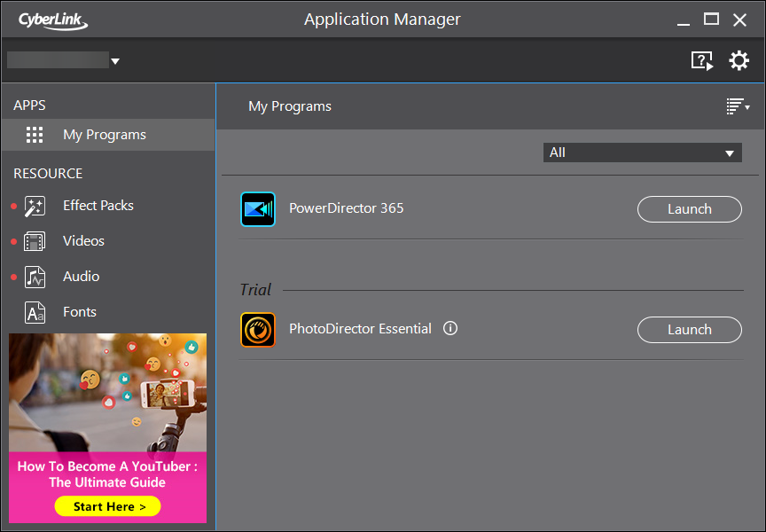Open Fonts resource
The height and width of the screenshot is (532, 766).
pyautogui.click(x=80, y=312)
